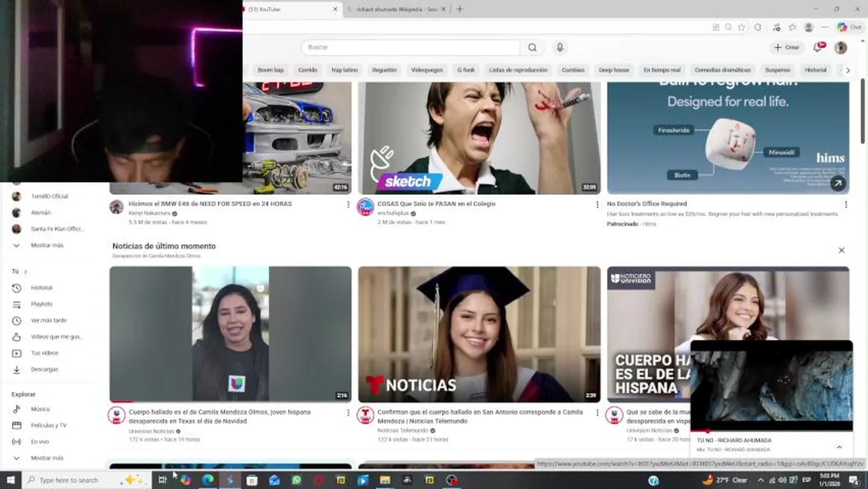The width and height of the screenshot is (868, 489).
Task: Select the Boom bap filter chip
Action: click(x=270, y=70)
